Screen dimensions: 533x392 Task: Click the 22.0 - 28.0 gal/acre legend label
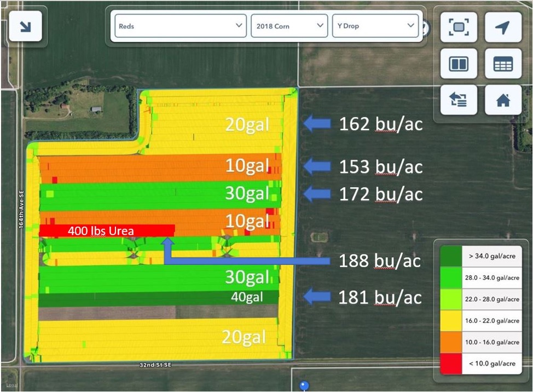pyautogui.click(x=492, y=299)
